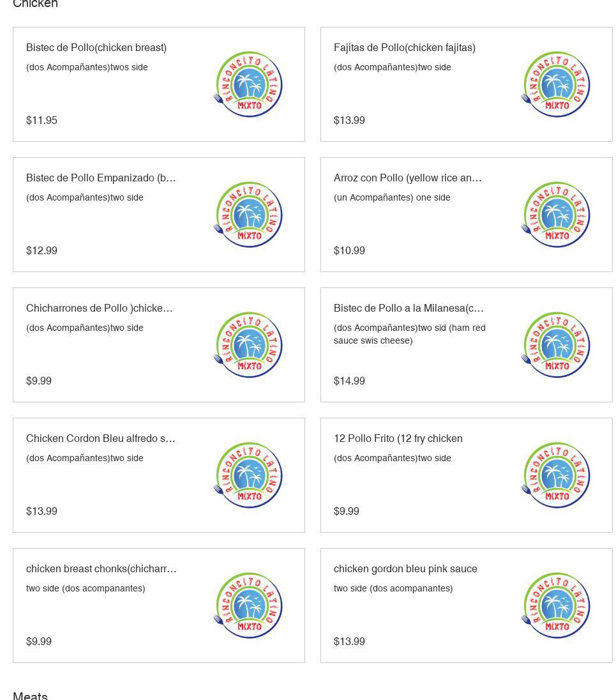Click the logo on chicken breast chonks card
616x700 pixels.
coord(248,605)
